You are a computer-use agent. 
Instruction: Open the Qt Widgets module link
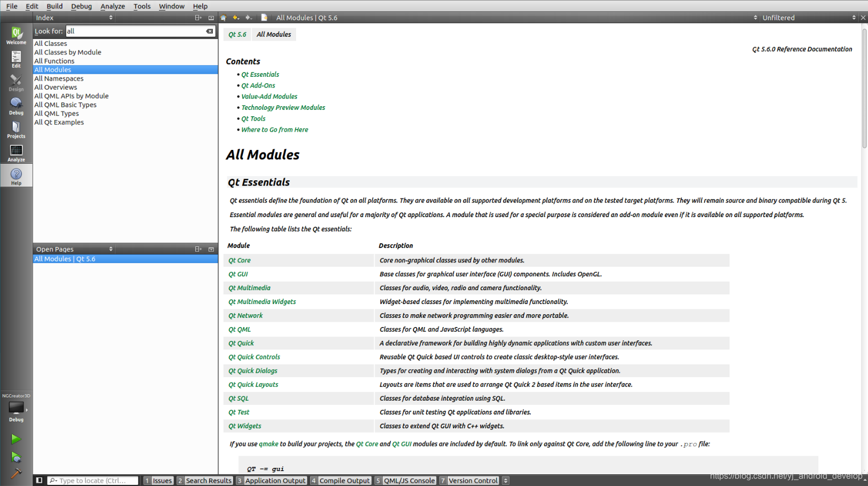pyautogui.click(x=245, y=426)
